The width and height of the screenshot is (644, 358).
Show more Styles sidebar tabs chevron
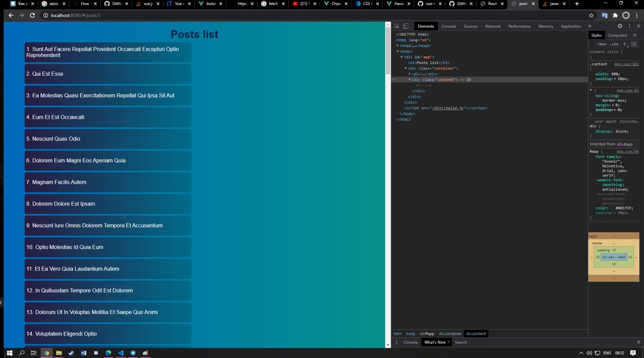(x=634, y=35)
